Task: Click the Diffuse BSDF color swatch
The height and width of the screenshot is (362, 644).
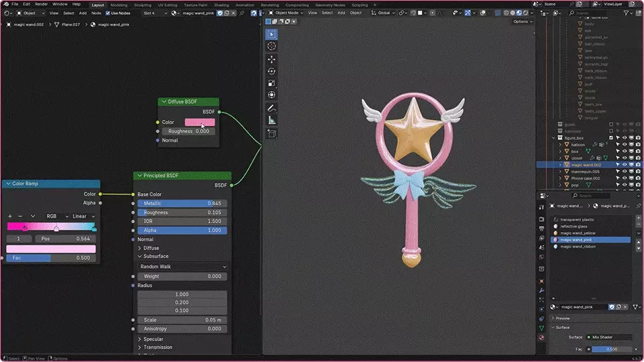Action: click(200, 122)
